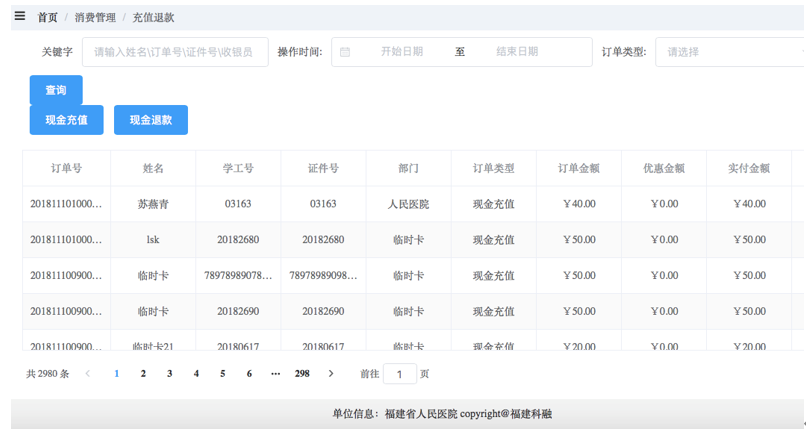Go to next page arrow
This screenshot has width=806, height=430.
pos(331,373)
